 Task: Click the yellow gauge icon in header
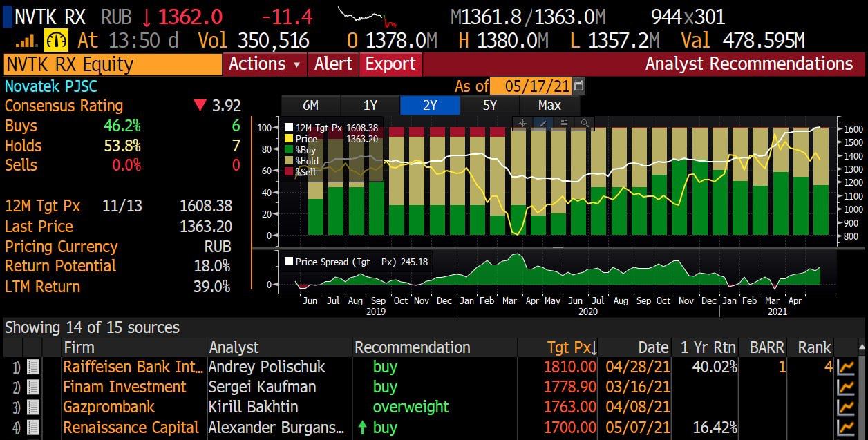click(55, 40)
